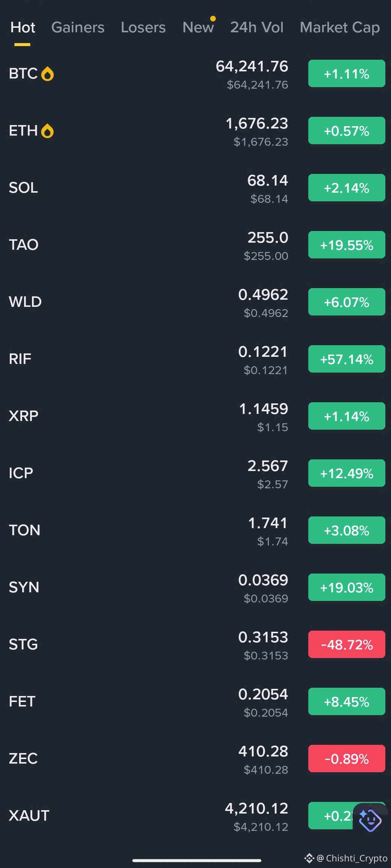391x868 pixels.
Task: Tap the -0.89% badge for ZEC
Action: point(347,759)
